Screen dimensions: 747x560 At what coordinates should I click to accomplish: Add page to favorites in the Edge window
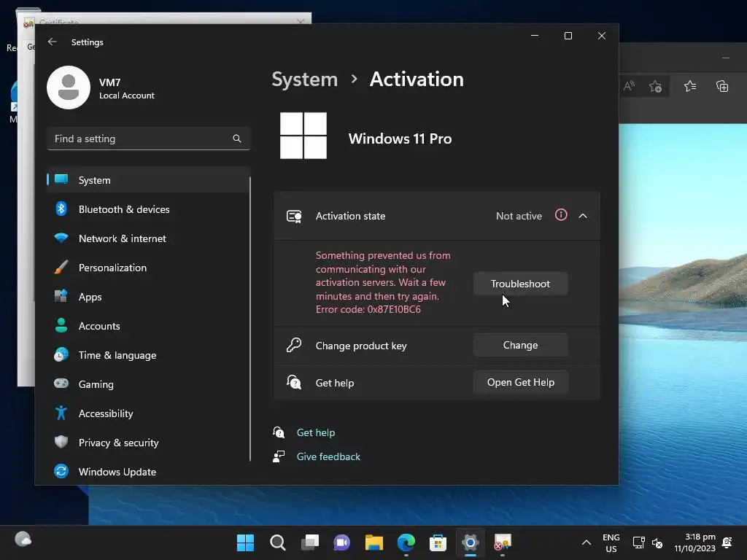pyautogui.click(x=656, y=87)
